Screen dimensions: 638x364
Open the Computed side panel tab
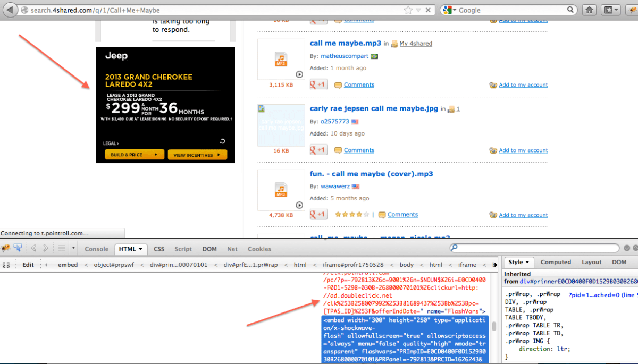coord(556,262)
